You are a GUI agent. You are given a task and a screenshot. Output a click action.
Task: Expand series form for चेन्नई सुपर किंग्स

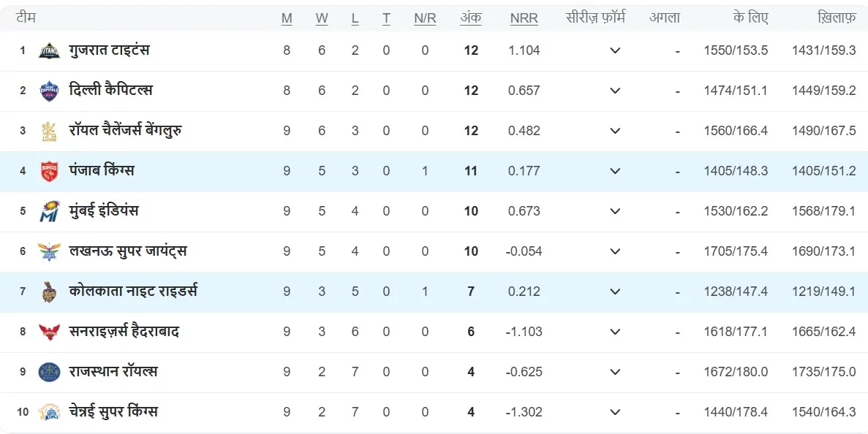[615, 412]
